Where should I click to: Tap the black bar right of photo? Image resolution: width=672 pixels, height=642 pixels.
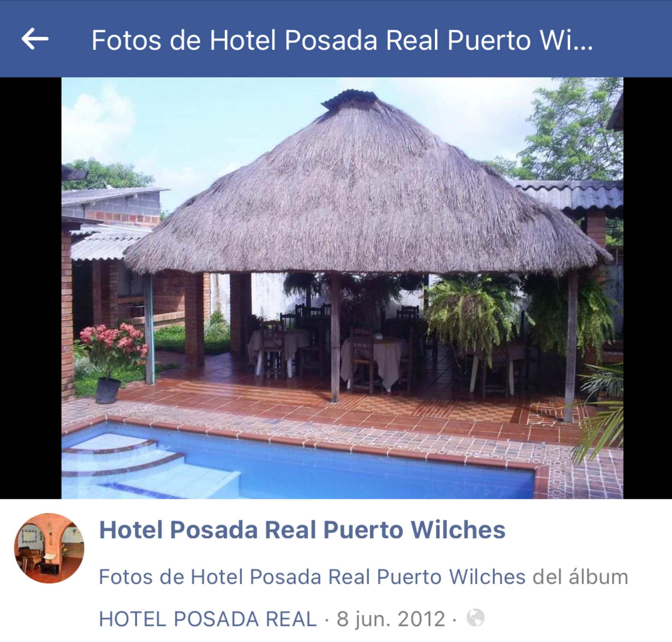point(647,288)
